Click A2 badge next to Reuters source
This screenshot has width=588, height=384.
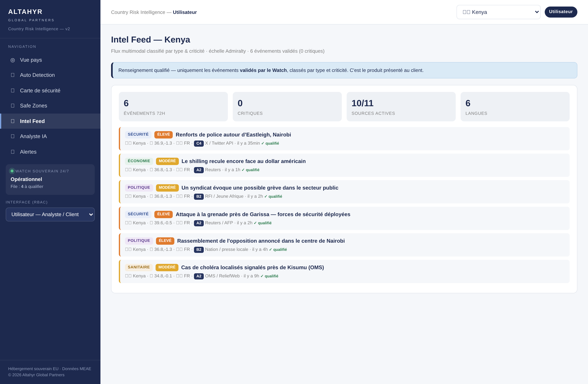[199, 170]
